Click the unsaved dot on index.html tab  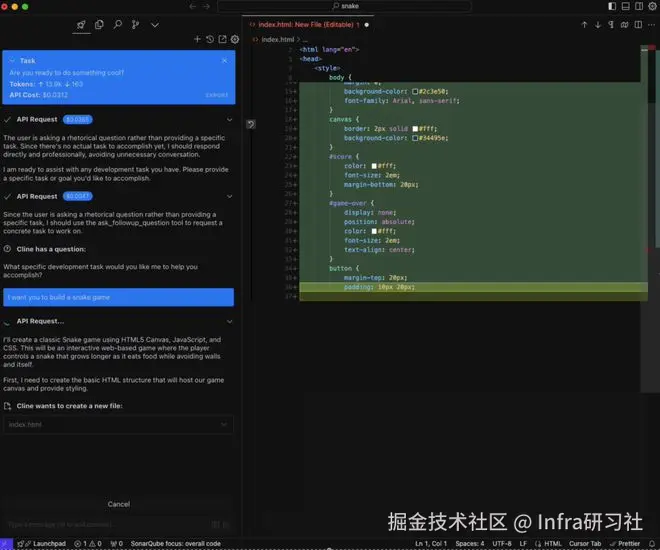click(x=367, y=25)
